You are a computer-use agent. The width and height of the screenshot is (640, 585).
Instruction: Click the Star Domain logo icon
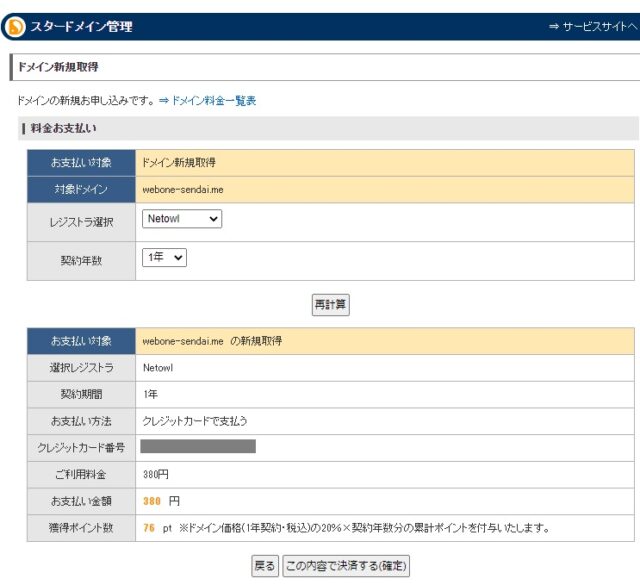tap(16, 27)
